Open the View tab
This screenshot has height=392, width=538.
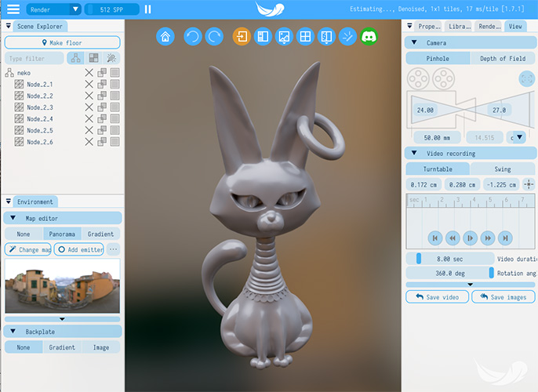(x=515, y=26)
